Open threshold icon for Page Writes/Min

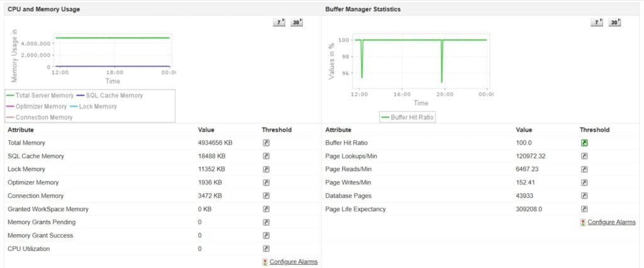point(584,182)
